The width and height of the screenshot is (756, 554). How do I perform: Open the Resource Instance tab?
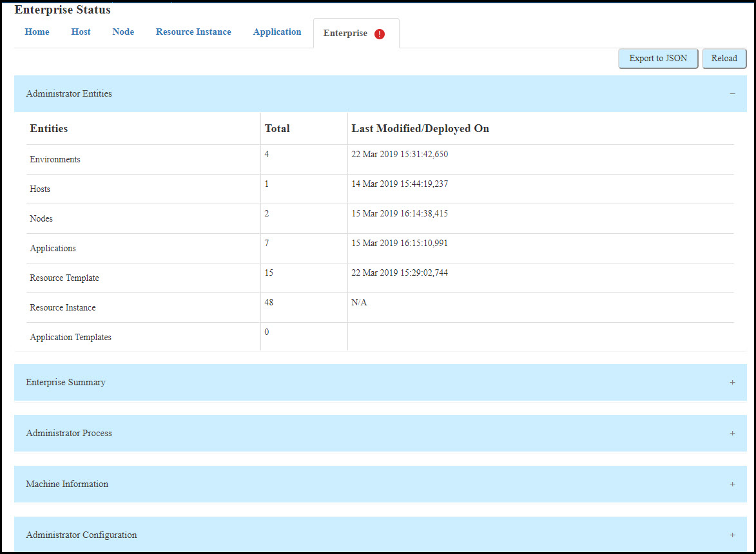point(193,32)
